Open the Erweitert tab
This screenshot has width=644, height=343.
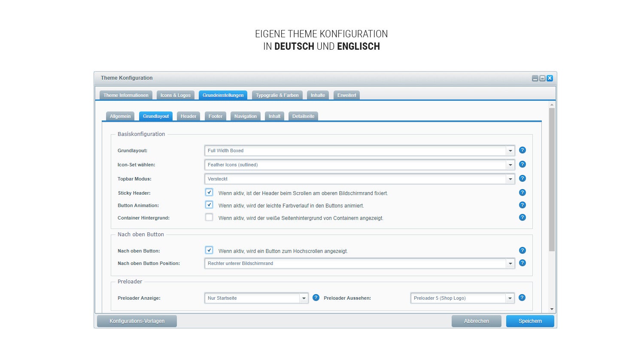(346, 95)
